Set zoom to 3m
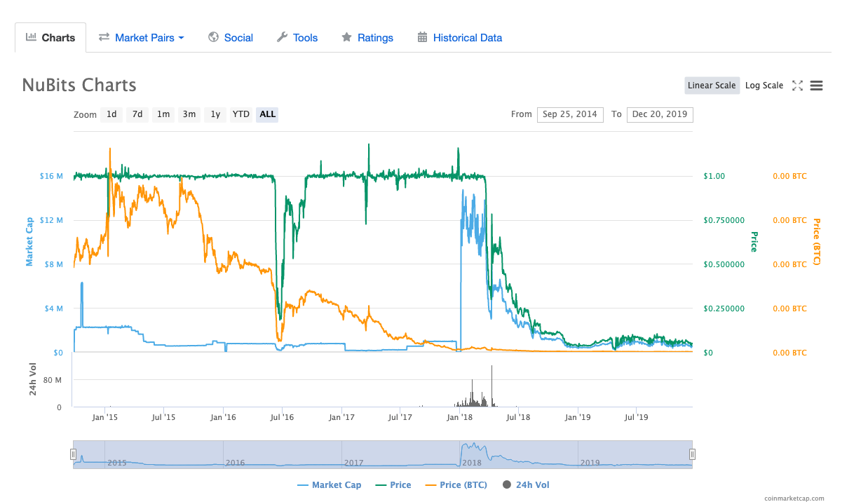This screenshot has height=502, width=868. 189,114
